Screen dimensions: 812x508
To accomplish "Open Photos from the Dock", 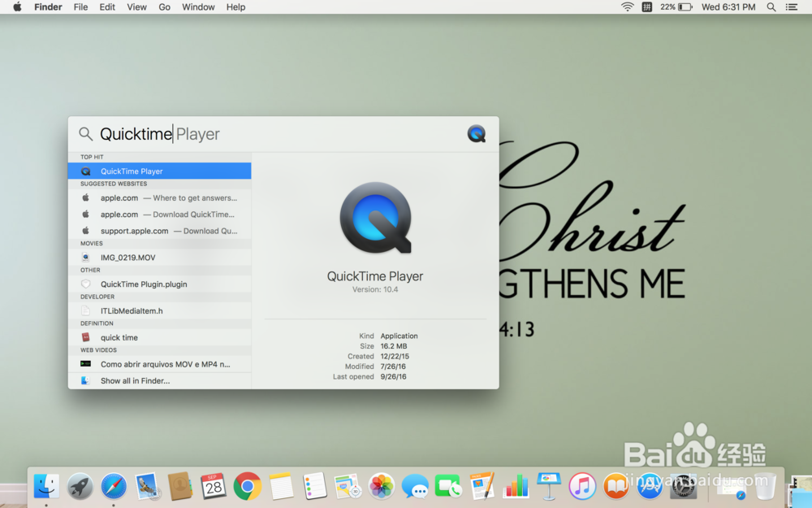I will [381, 486].
